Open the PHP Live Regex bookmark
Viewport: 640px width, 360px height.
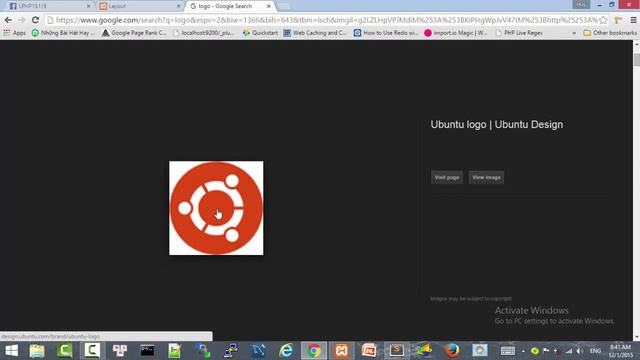coord(519,33)
